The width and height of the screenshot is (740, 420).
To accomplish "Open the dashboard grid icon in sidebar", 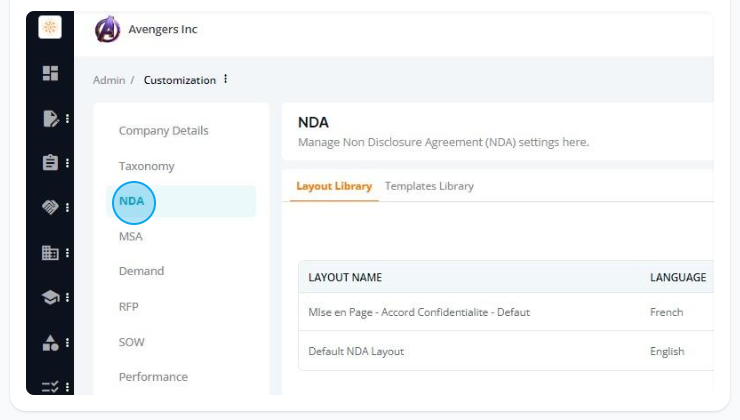I will point(50,73).
